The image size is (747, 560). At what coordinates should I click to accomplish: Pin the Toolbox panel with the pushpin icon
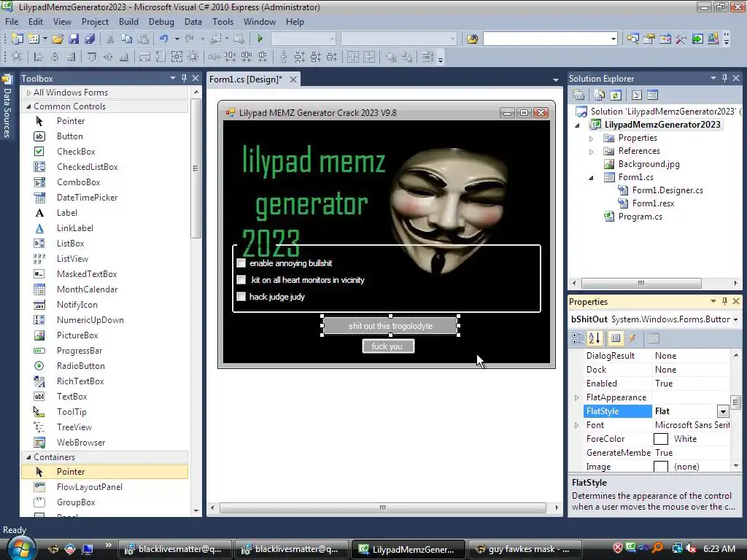pyautogui.click(x=184, y=78)
